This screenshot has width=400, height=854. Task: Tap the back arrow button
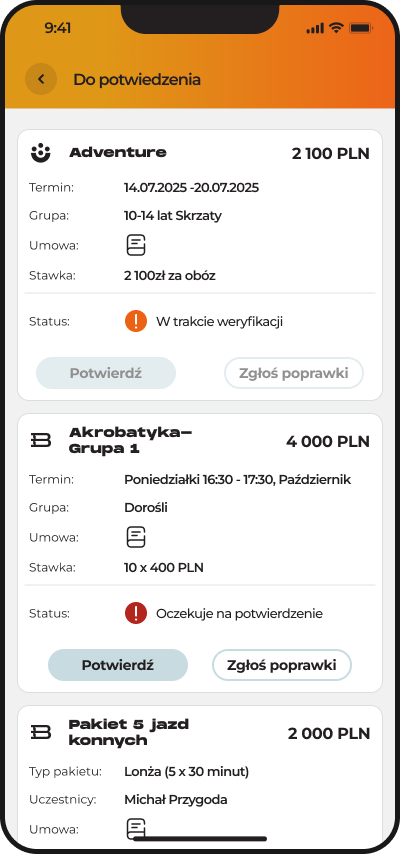tap(41, 80)
